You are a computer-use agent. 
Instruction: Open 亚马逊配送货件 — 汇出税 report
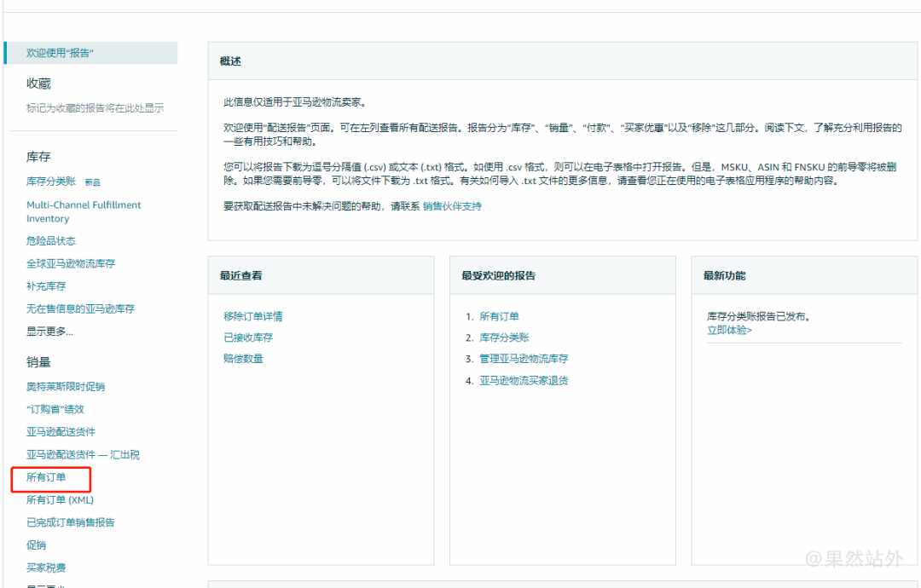pyautogui.click(x=83, y=454)
